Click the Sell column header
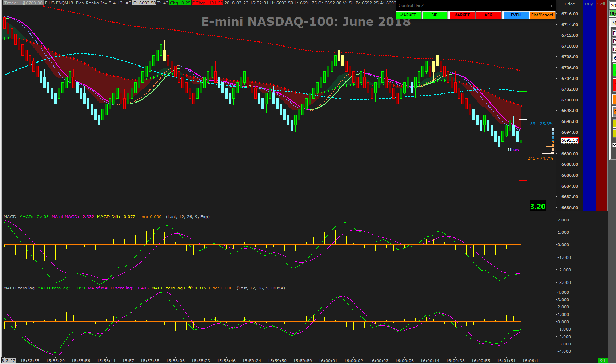Screen dimensions: 616x364 coord(601,4)
